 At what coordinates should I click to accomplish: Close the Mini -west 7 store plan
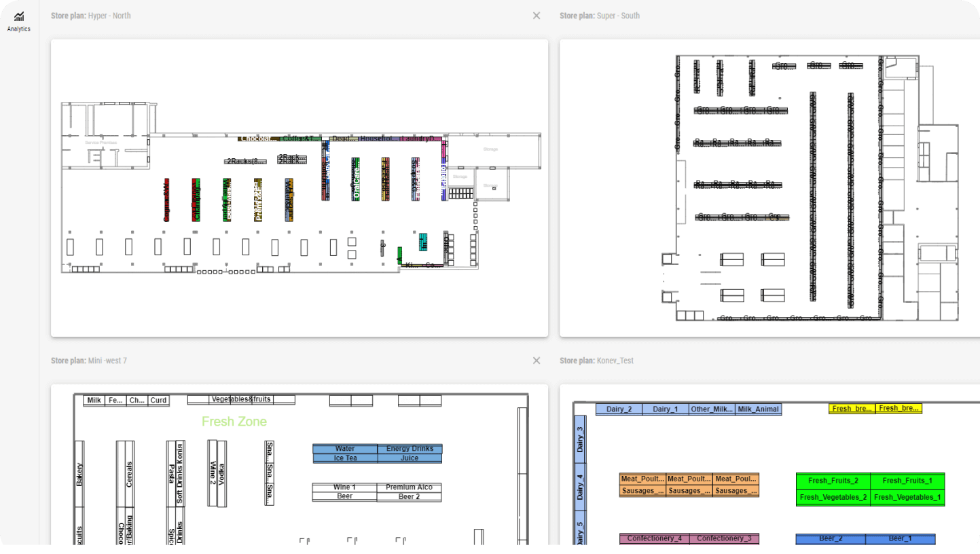537,361
